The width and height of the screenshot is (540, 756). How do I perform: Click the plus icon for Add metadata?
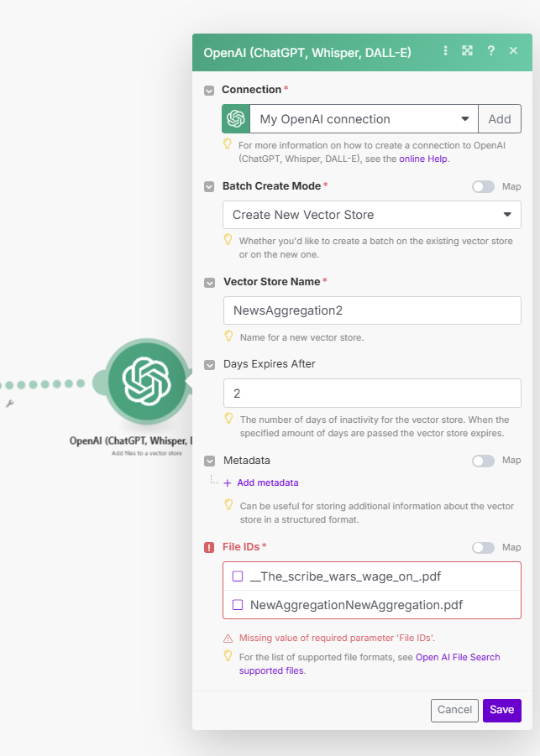(x=227, y=482)
